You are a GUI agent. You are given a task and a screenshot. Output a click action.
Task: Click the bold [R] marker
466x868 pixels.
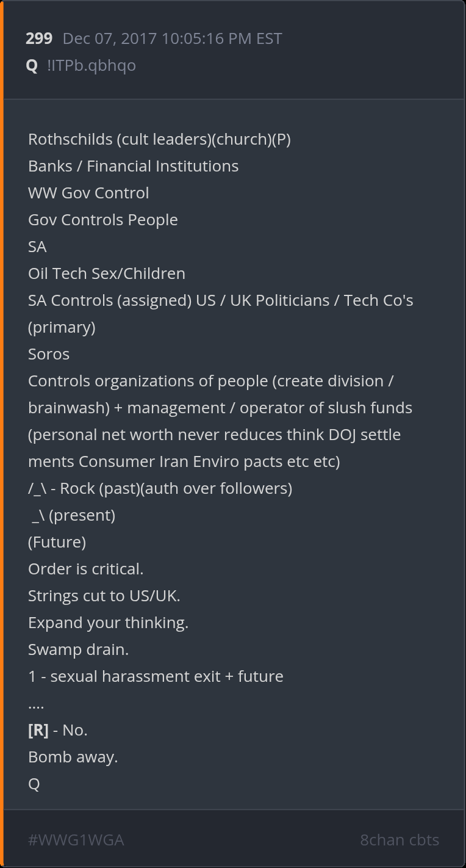[x=38, y=730]
